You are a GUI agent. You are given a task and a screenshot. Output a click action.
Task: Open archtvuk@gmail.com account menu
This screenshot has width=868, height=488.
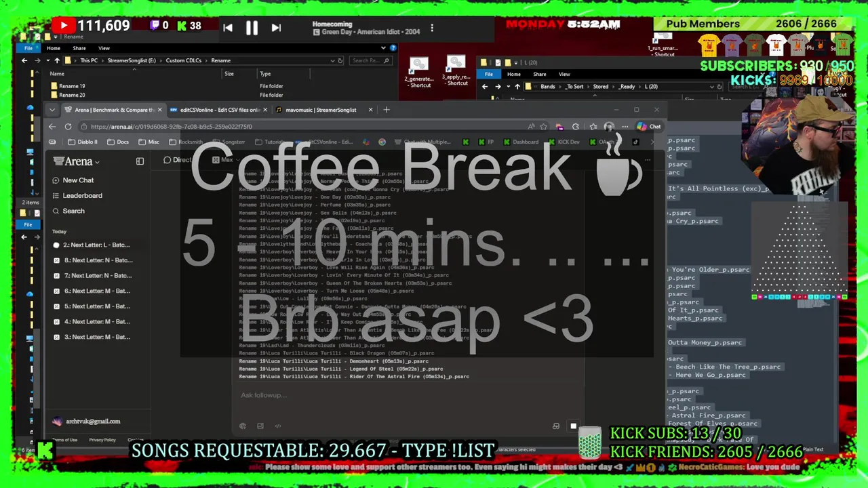88,422
